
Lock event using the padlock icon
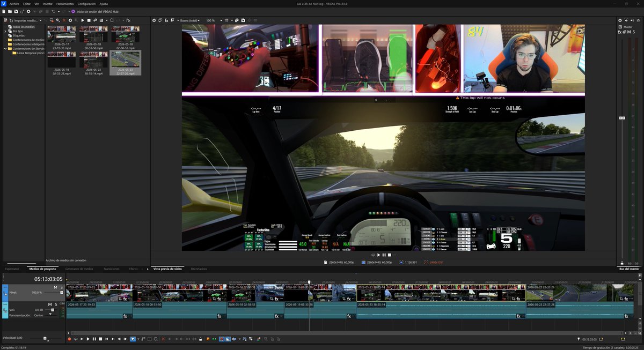200,339
